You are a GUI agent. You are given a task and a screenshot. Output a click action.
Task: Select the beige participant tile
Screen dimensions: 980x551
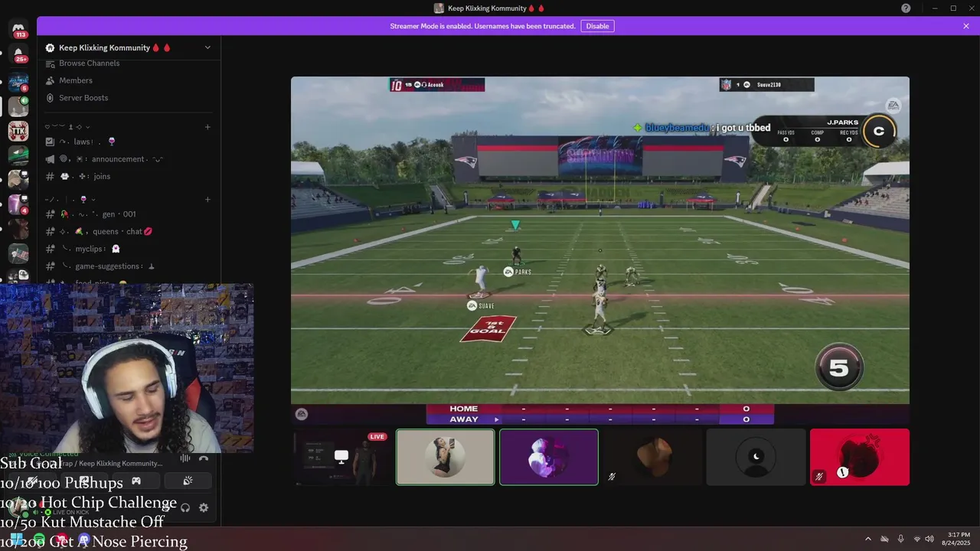click(446, 457)
